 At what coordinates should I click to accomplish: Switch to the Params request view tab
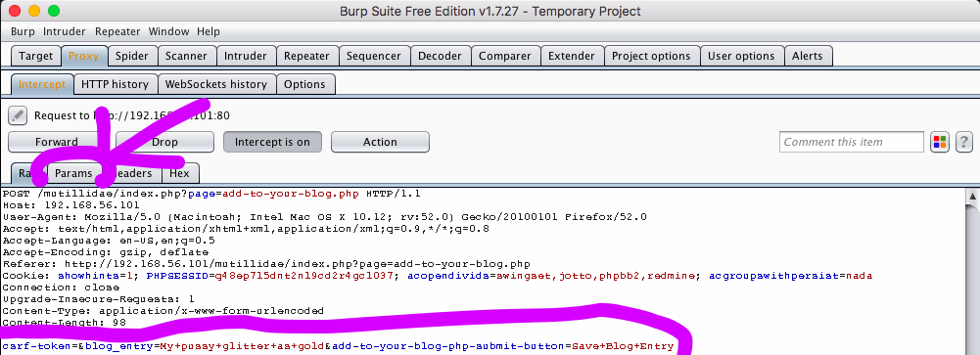point(73,173)
